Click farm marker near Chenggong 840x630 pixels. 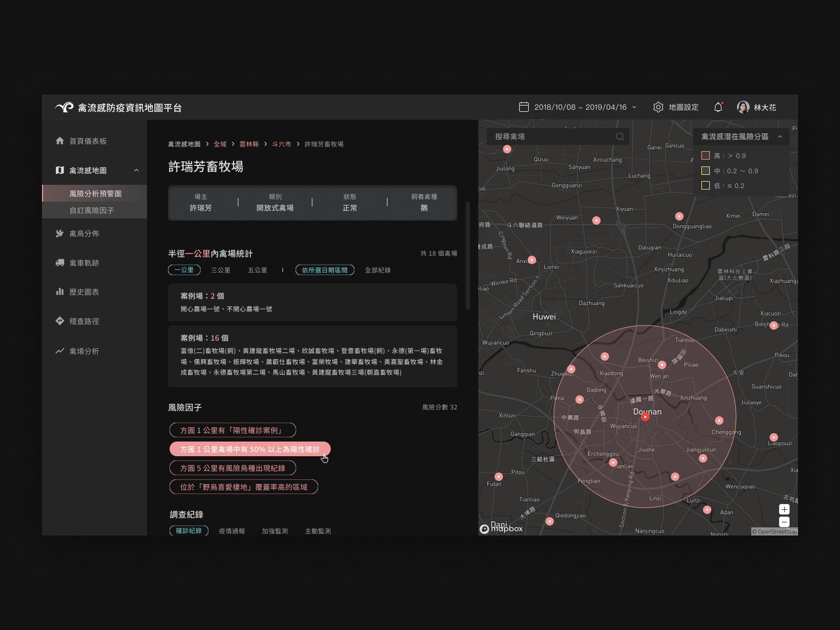pos(719,421)
